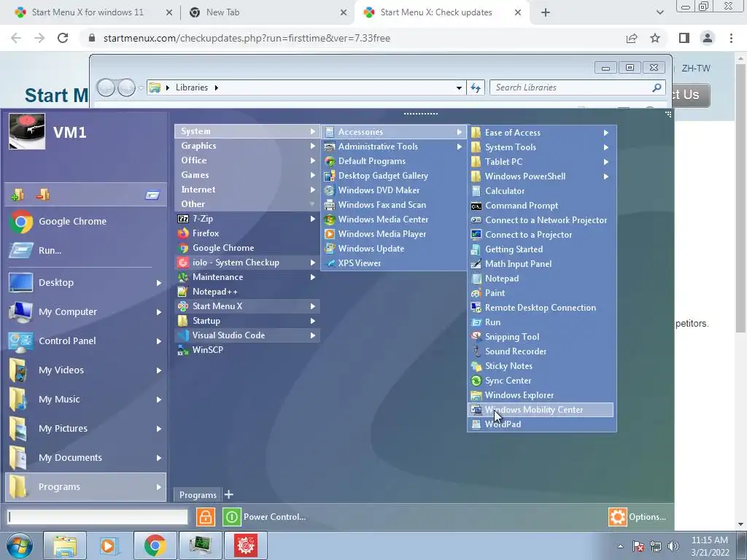The width and height of the screenshot is (747, 560).
Task: Select the Graphics group
Action: (247, 146)
